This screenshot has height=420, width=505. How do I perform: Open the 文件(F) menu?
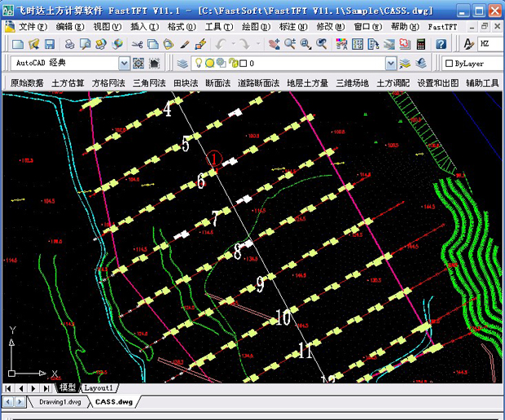[33, 27]
